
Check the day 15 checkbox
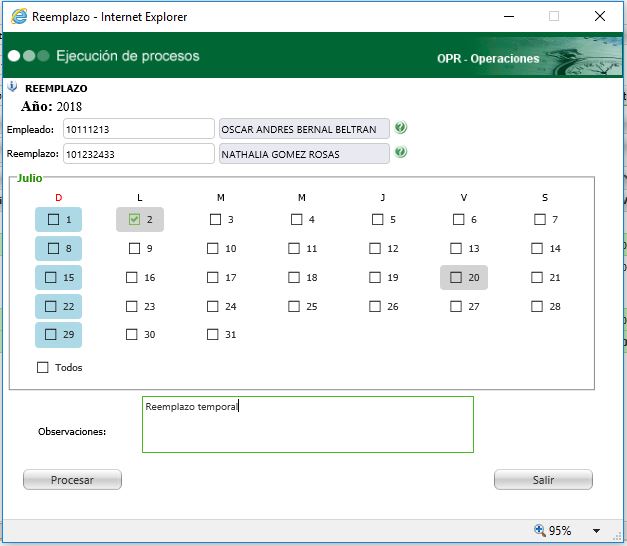(x=51, y=277)
